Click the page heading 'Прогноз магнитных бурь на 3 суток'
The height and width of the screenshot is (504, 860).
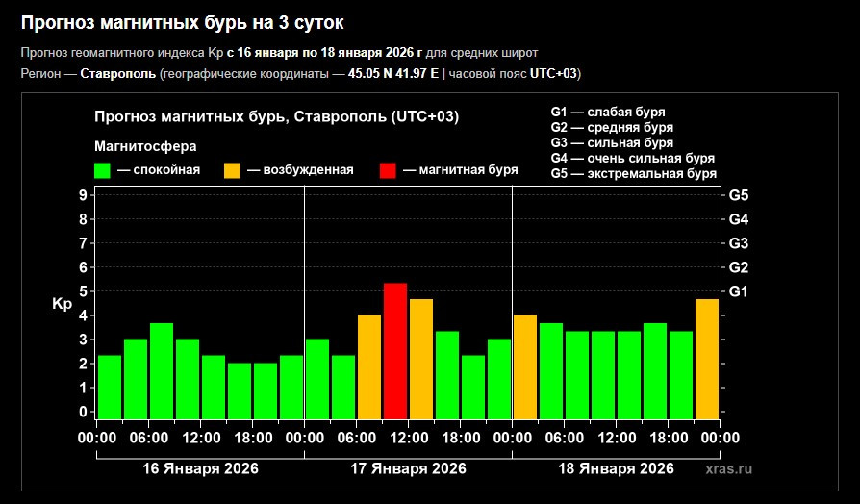tap(182, 21)
